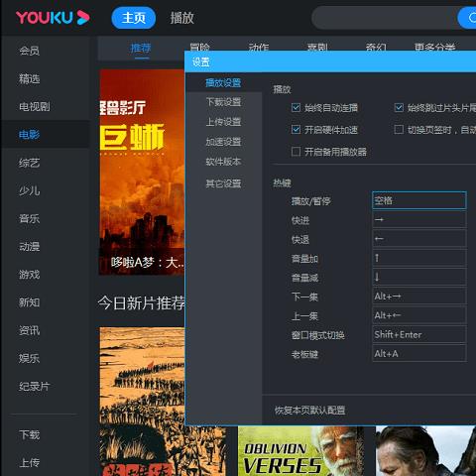The height and width of the screenshot is (476, 476).
Task: Go to 电视剧 category
Action: 35,106
